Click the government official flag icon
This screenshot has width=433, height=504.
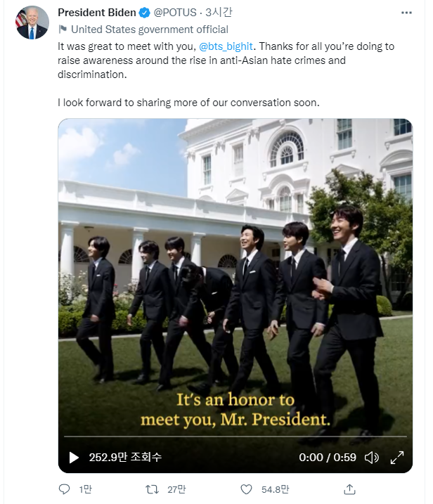63,30
